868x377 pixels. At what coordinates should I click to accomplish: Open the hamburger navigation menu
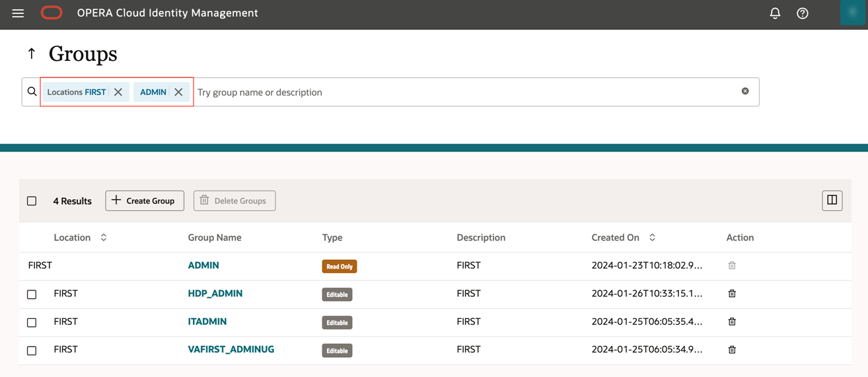18,13
